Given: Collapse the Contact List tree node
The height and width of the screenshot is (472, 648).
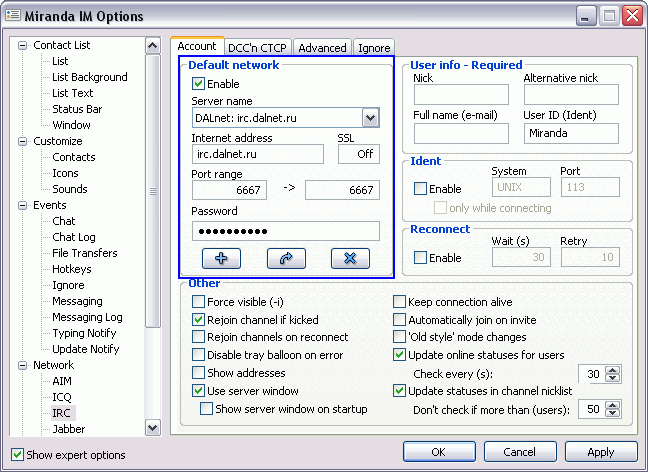Looking at the screenshot, I should (x=22, y=45).
